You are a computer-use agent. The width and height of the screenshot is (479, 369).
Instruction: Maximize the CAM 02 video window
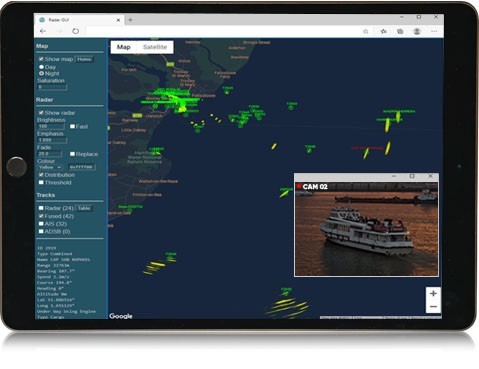point(412,176)
